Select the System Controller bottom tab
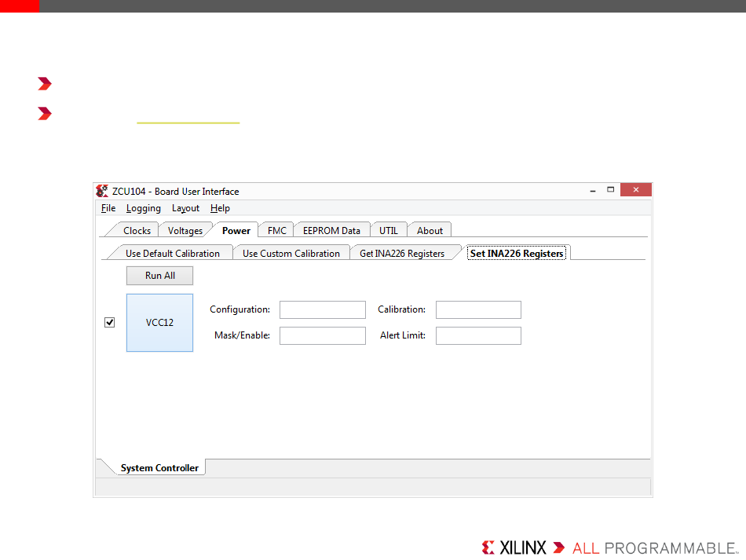This screenshot has width=746, height=560. 159,467
